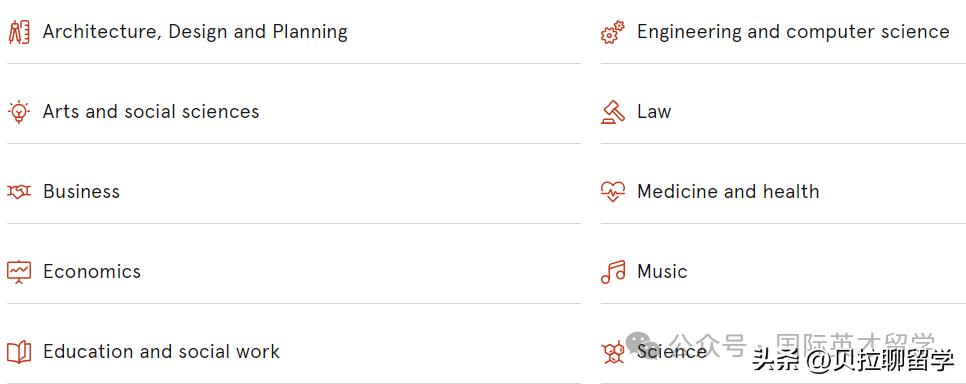Screen dimensions: 966x384
Task: Open Arts and social sciences link
Action: tap(151, 112)
